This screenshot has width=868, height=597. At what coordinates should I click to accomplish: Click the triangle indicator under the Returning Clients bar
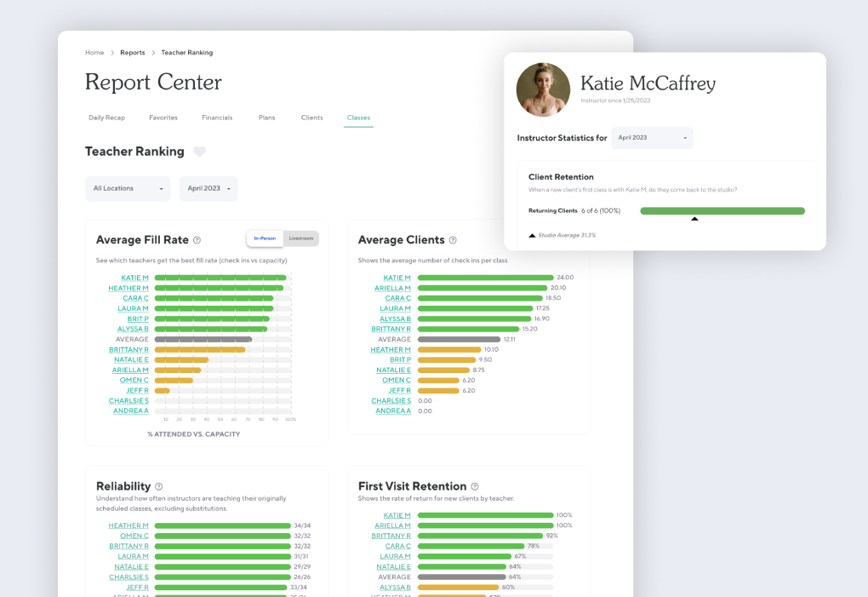point(694,219)
